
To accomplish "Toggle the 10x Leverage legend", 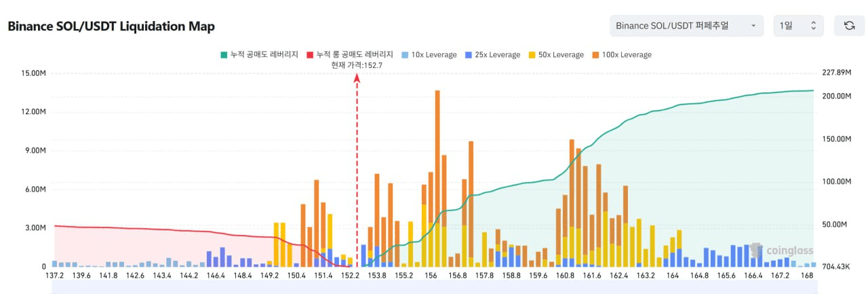I will pos(429,54).
